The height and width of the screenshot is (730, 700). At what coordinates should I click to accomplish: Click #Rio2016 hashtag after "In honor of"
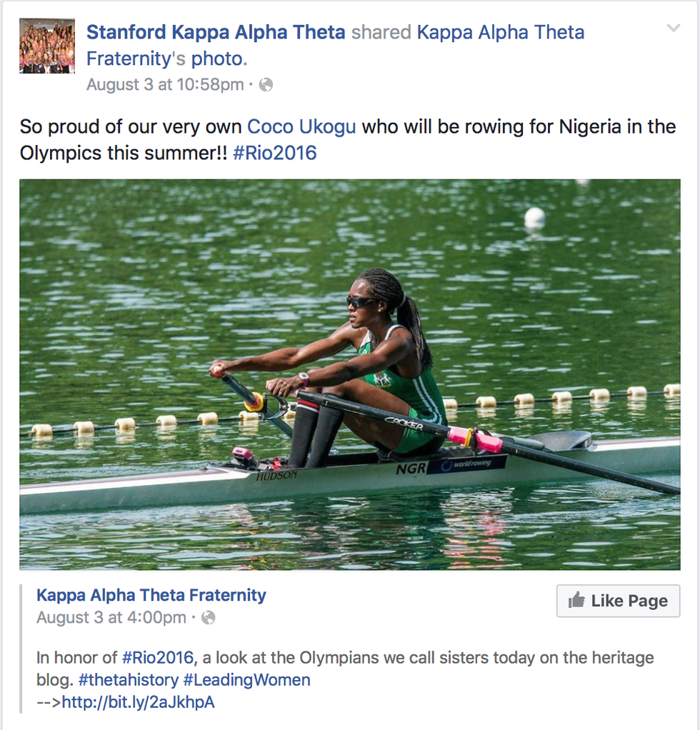(x=157, y=657)
